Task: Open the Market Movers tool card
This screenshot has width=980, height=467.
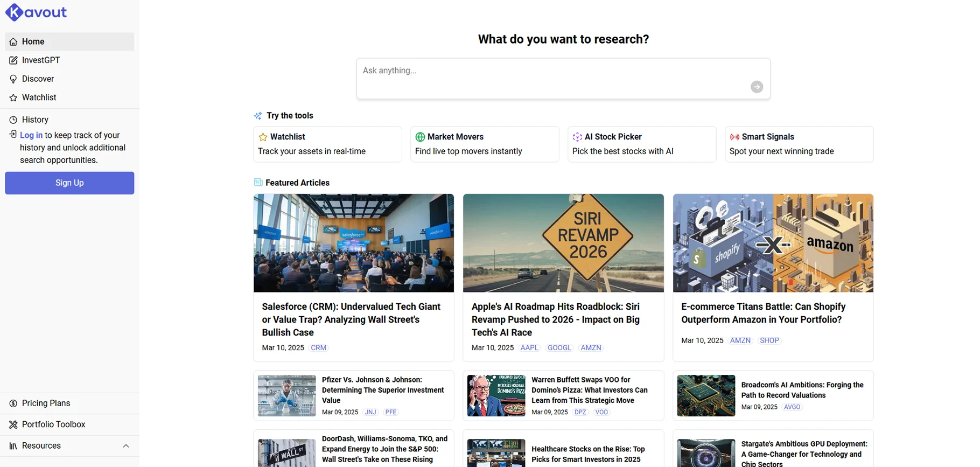Action: pos(485,144)
